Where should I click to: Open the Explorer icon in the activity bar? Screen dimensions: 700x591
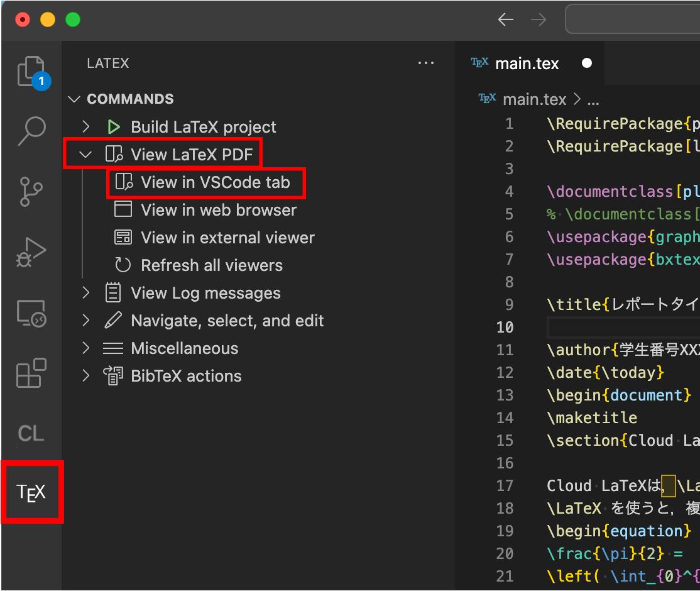pos(32,72)
